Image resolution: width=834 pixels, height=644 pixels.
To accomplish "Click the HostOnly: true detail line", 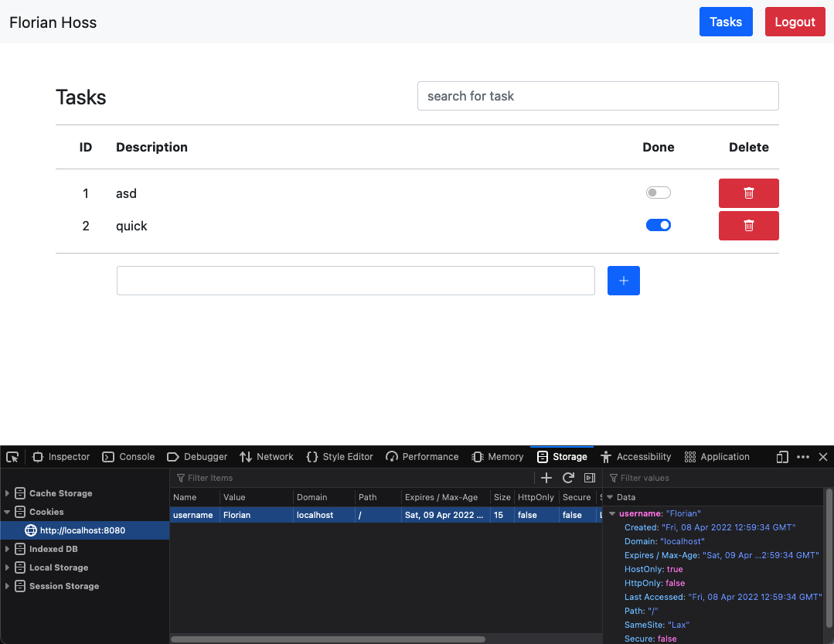I will point(653,569).
